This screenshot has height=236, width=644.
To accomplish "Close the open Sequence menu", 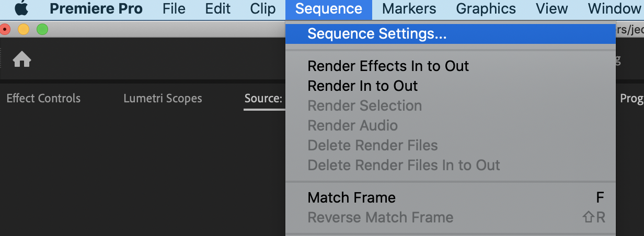I will coord(328,9).
